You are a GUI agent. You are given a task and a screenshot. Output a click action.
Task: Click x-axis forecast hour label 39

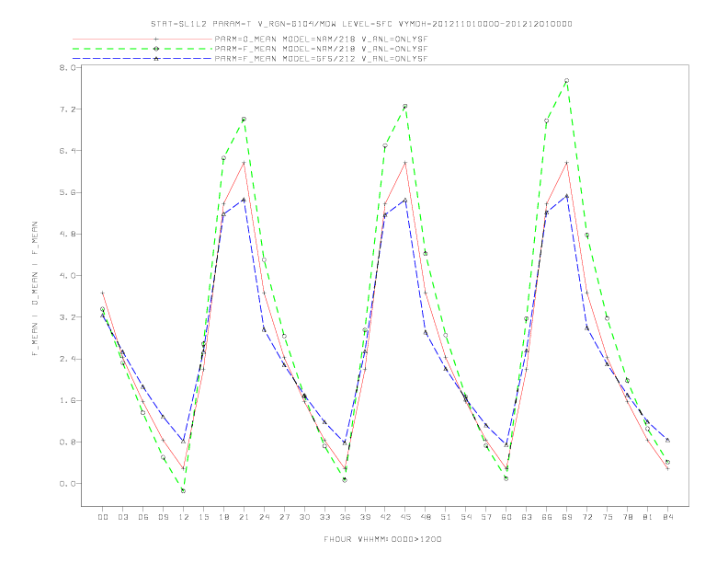pyautogui.click(x=365, y=517)
